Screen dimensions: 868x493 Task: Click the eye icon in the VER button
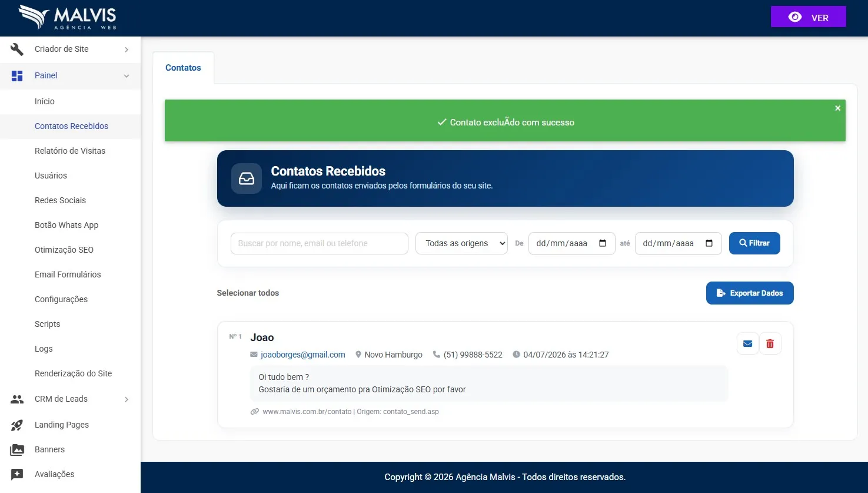[x=795, y=17]
